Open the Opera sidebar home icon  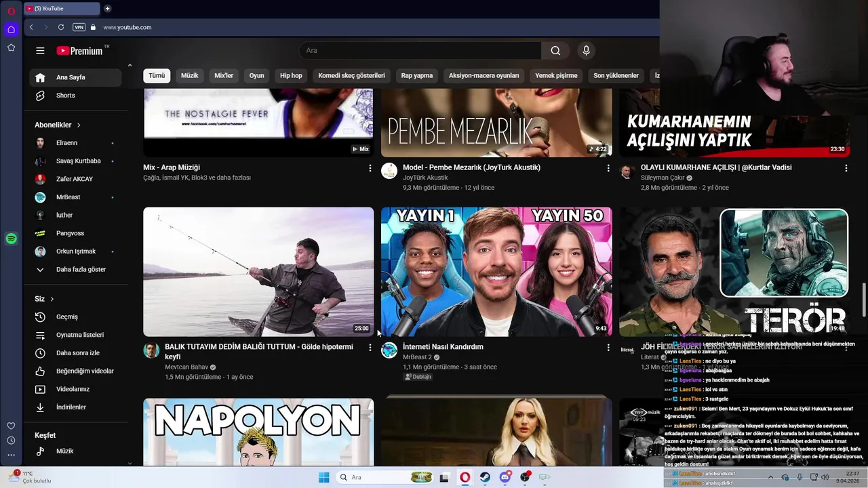[11, 29]
